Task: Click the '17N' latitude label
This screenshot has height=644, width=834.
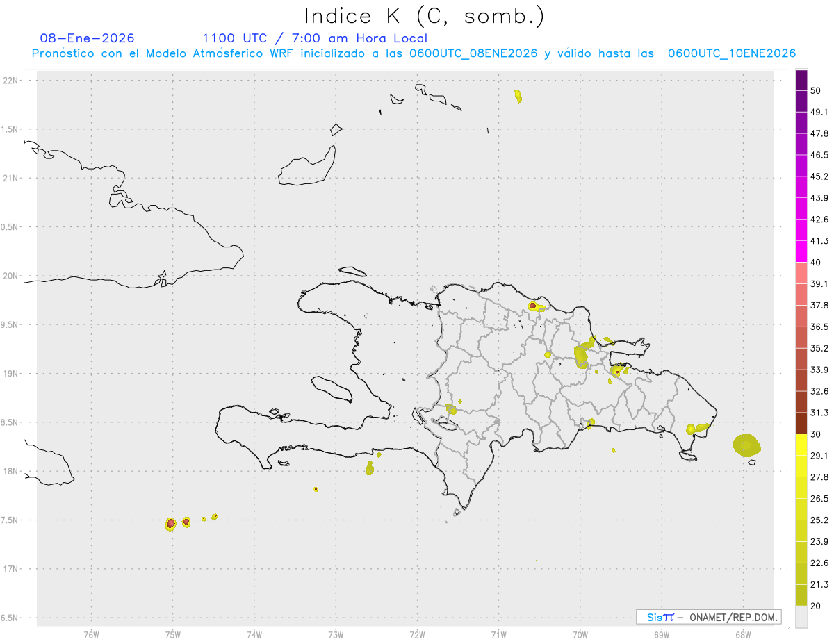Action: (x=12, y=569)
